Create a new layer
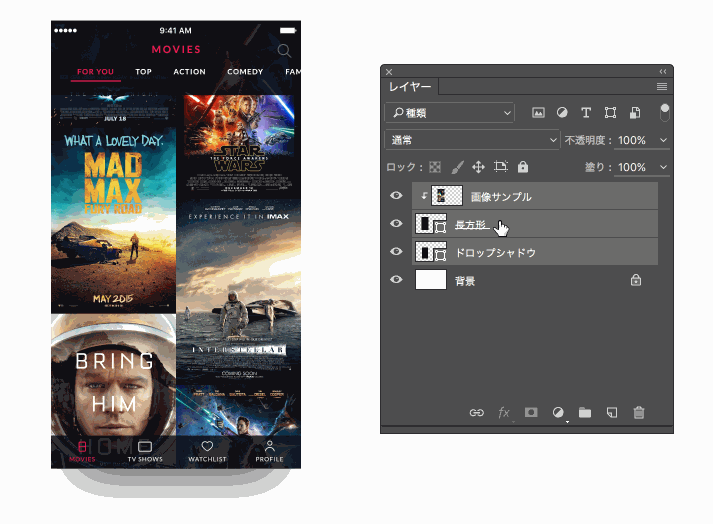The image size is (713, 524). tap(612, 413)
